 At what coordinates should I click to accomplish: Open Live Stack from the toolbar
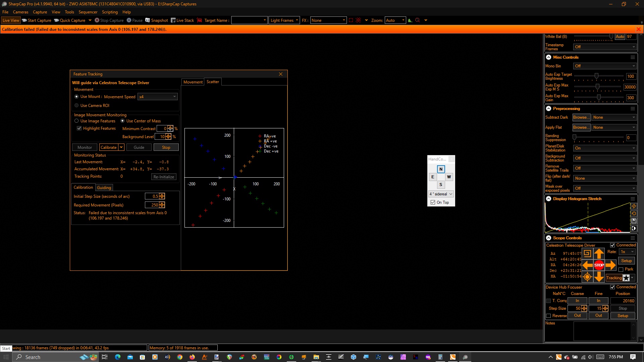(x=182, y=20)
